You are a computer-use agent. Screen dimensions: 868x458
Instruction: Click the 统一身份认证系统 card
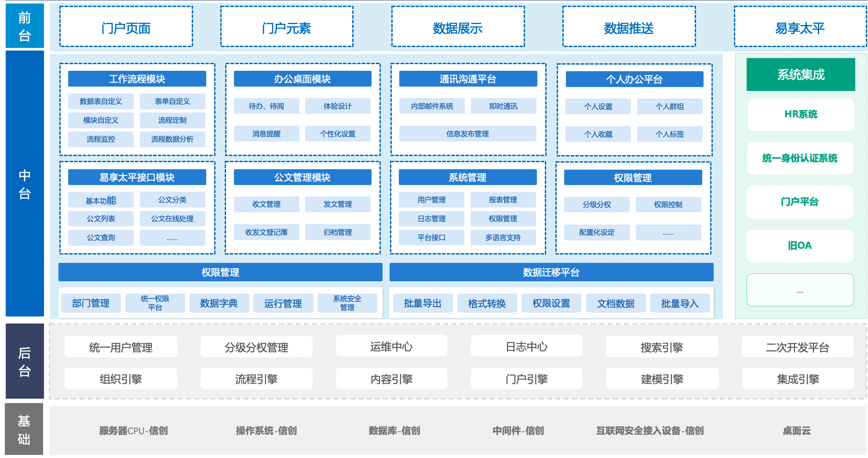point(800,158)
